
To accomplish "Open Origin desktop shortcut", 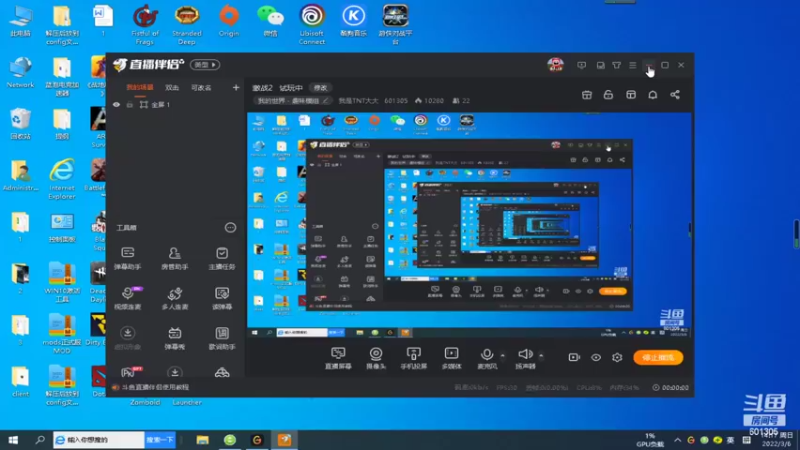I will point(229,21).
